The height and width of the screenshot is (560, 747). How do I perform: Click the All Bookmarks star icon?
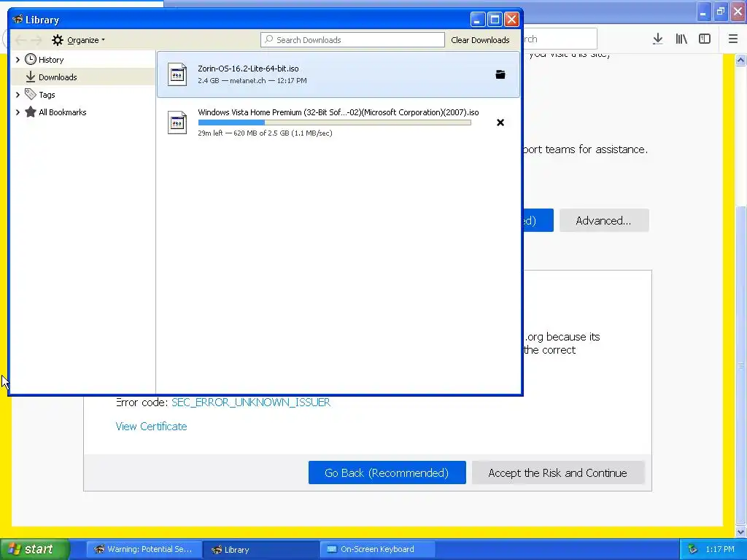click(x=31, y=112)
